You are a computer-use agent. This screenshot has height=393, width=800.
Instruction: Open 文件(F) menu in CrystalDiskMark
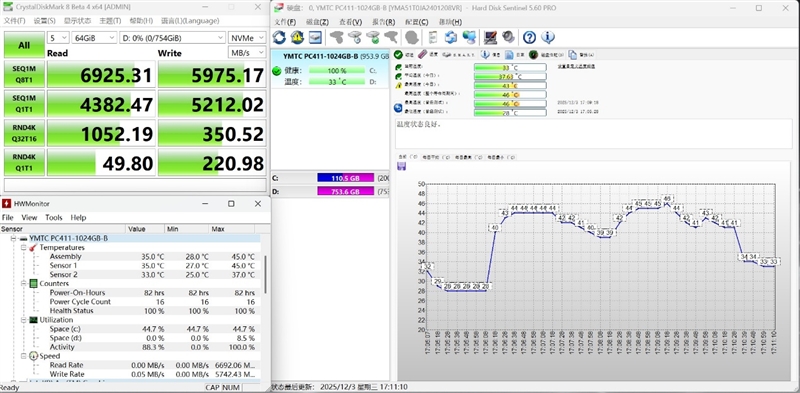[15, 21]
